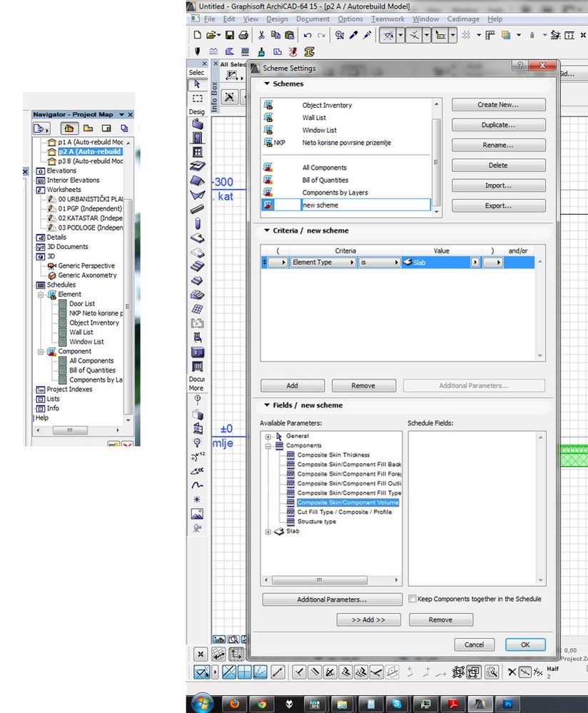
Task: Click the >> Add >> button
Action: [x=368, y=620]
